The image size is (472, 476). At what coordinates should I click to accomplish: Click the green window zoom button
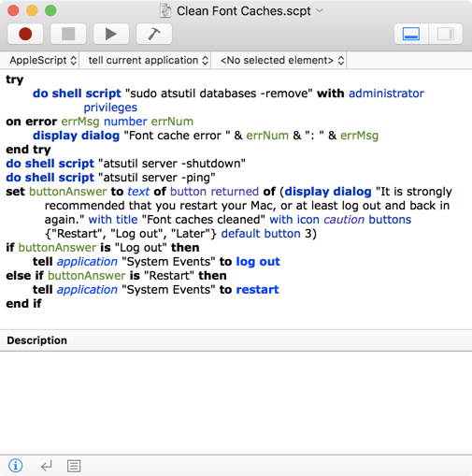click(x=50, y=10)
